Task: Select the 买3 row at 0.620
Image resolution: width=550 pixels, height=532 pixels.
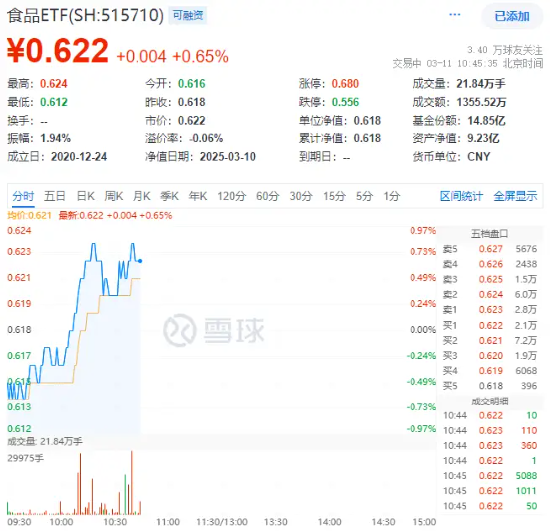Action: pyautogui.click(x=490, y=356)
